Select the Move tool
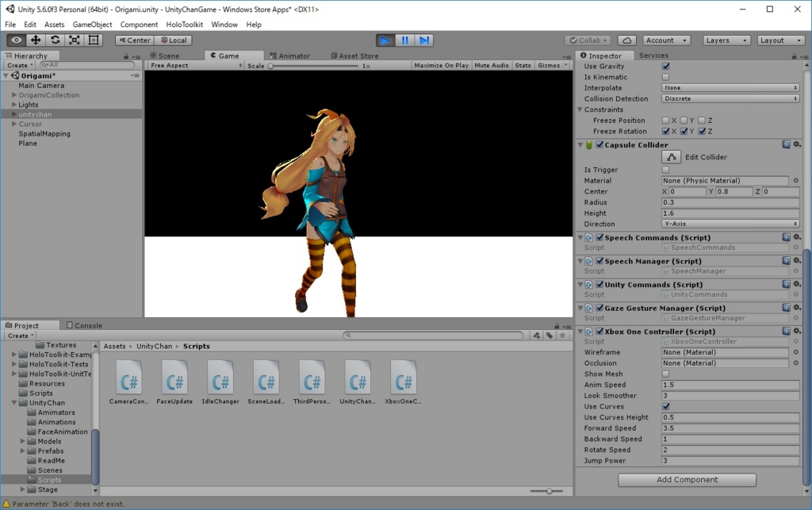 pos(36,40)
